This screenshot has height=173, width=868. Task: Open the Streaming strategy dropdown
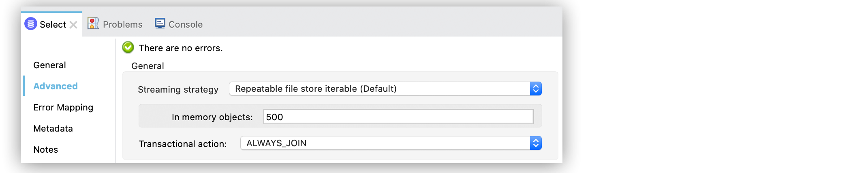point(379,89)
